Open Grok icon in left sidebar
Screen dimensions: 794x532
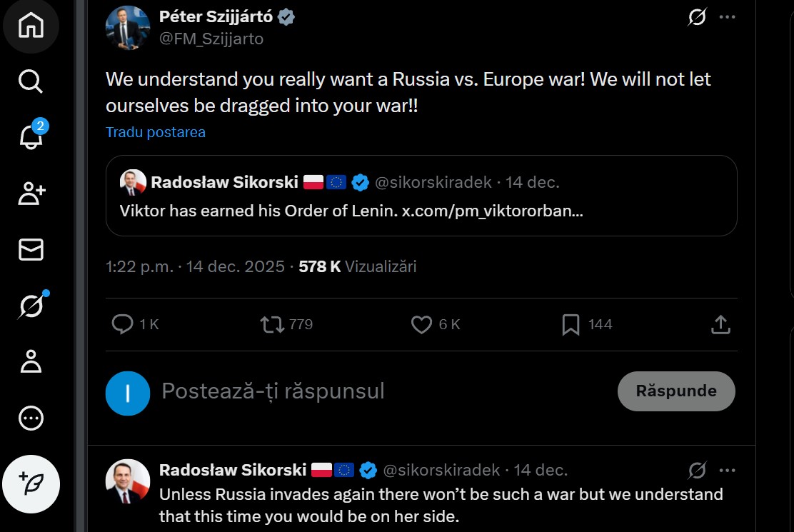32,305
